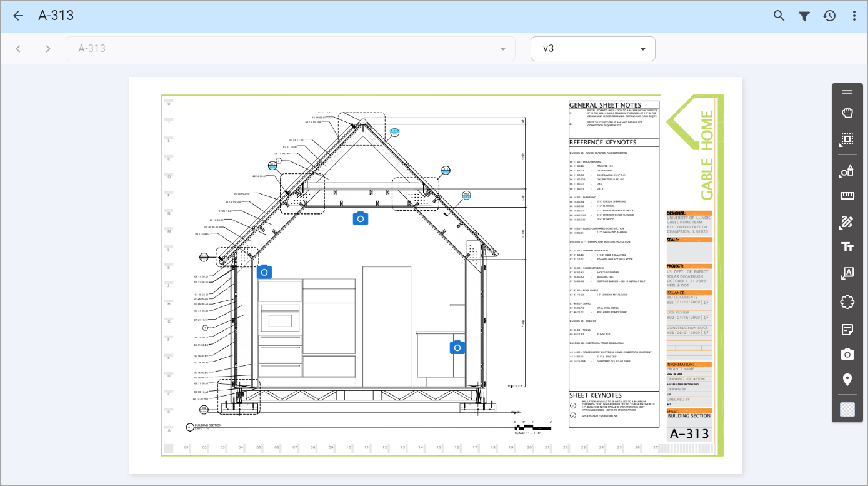Viewport: 868px width, 486px height.
Task: Open search in the top bar
Action: click(779, 16)
